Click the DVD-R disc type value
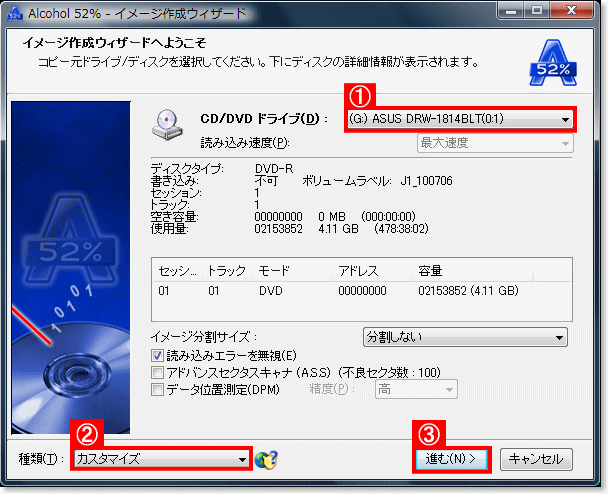 [274, 169]
